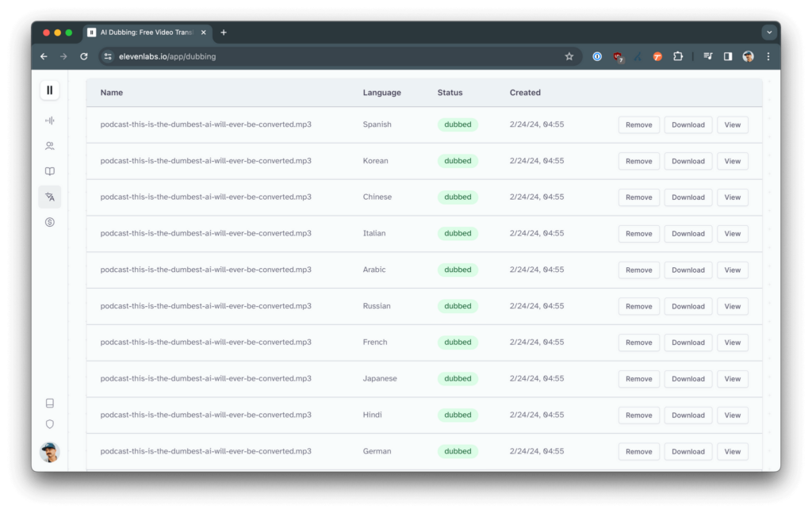Open the media controls playlist icon
812x513 pixels.
pos(708,56)
